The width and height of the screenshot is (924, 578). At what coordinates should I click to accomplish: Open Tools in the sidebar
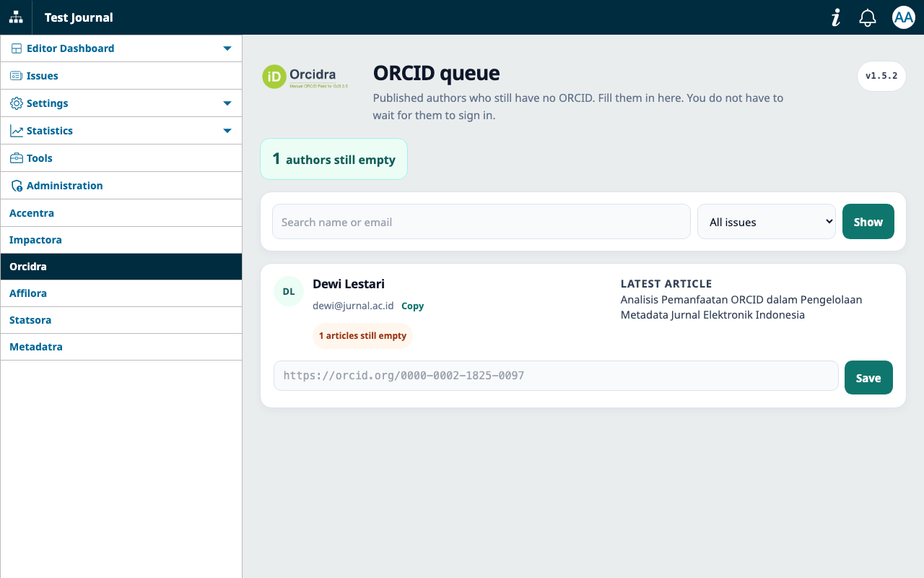coord(121,158)
